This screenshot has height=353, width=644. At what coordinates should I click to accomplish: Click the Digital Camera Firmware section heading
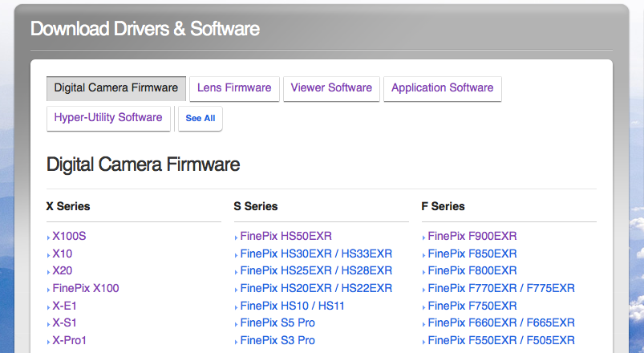(144, 164)
